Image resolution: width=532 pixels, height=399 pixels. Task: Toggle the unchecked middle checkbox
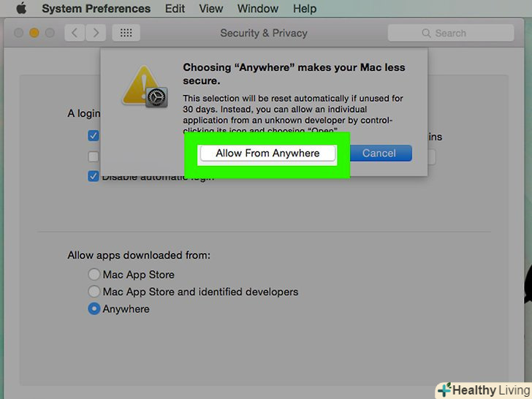tap(94, 156)
